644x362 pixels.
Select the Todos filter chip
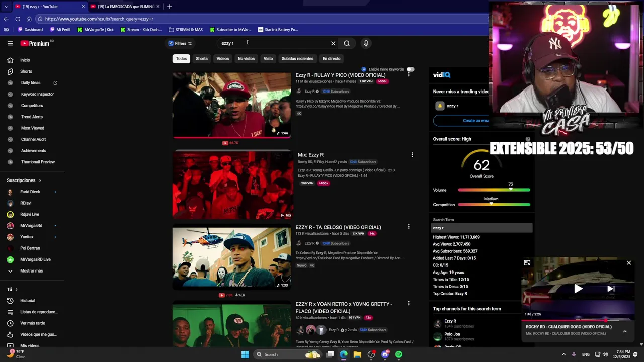[181, 59]
